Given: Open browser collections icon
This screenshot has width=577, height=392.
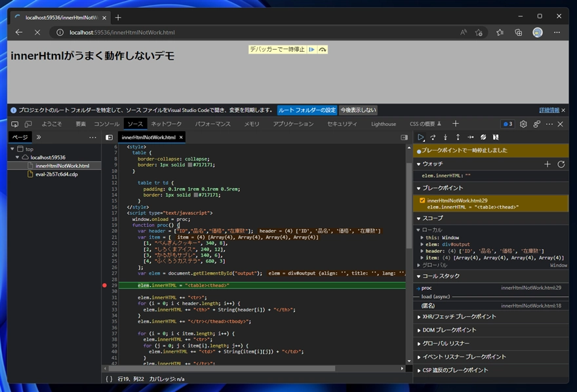Looking at the screenshot, I should (x=519, y=32).
